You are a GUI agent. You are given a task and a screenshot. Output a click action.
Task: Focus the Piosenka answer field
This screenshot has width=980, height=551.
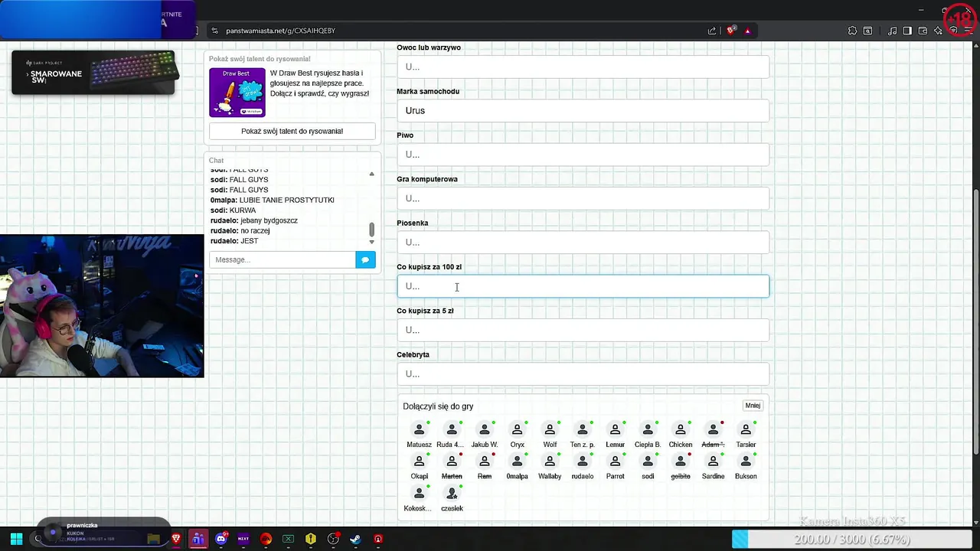pos(583,242)
